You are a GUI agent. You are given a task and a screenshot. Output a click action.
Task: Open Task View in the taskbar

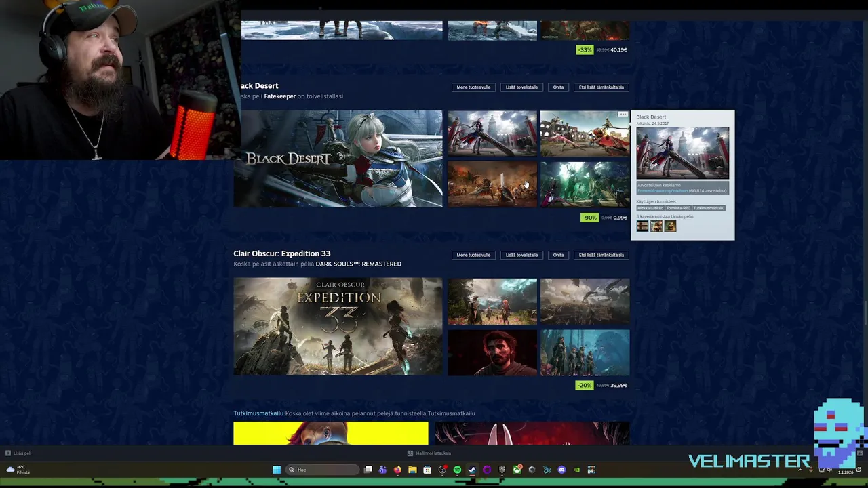[368, 470]
